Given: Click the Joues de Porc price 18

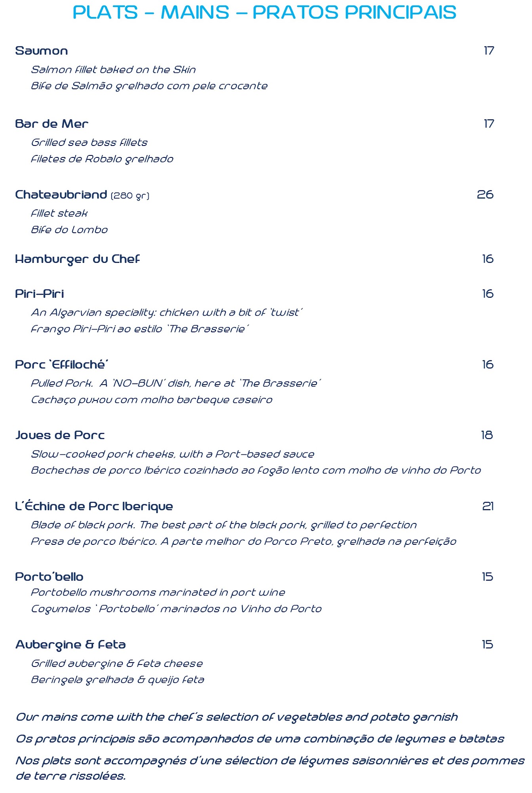Looking at the screenshot, I should pyautogui.click(x=486, y=435).
